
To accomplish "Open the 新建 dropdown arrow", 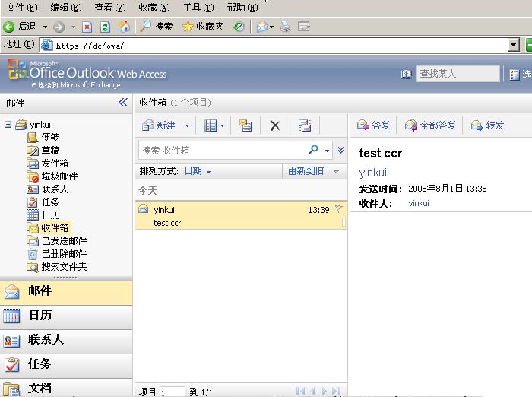I will click(x=187, y=125).
